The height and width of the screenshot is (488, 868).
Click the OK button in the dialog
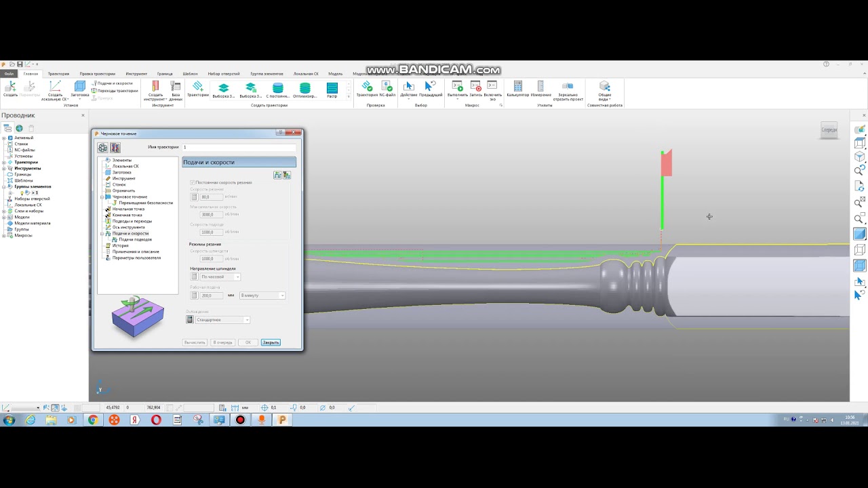pos(248,342)
